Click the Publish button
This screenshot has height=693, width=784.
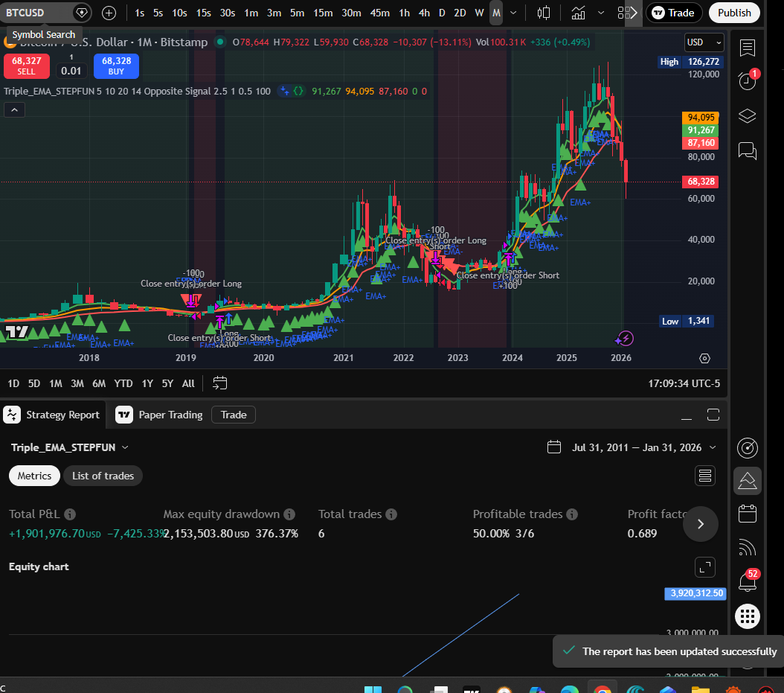734,13
